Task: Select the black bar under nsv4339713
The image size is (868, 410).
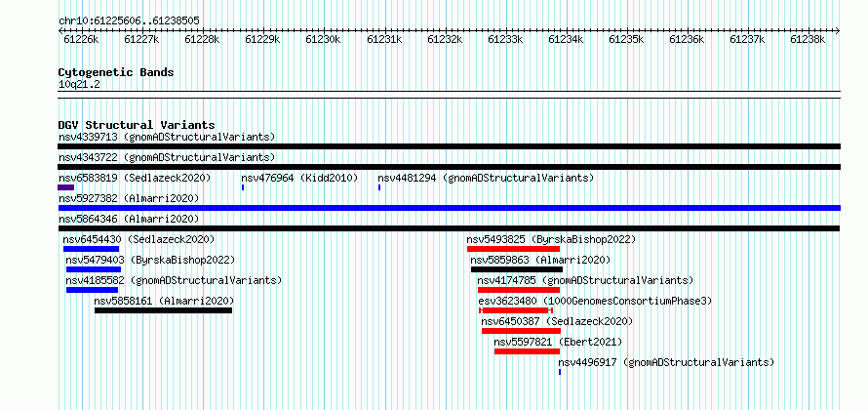Action: [449, 146]
